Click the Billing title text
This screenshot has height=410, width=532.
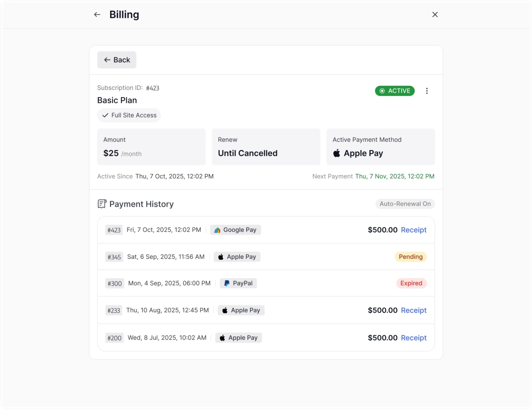124,15
